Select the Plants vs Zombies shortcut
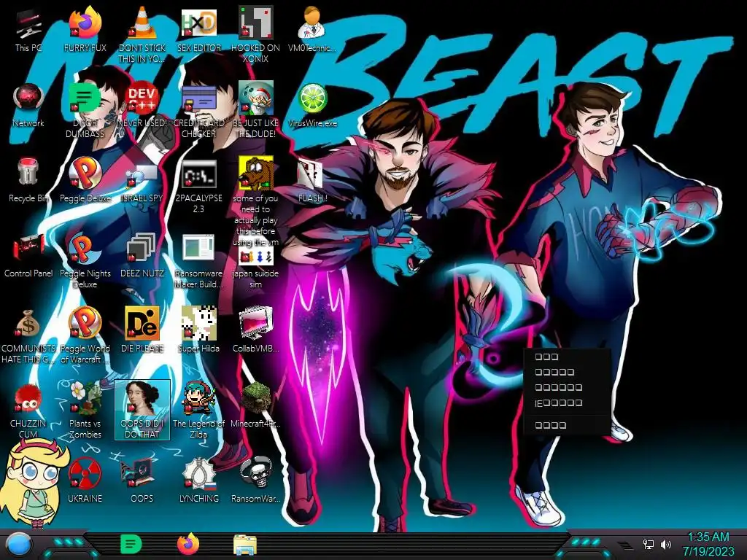Screen dimensions: 747x560 coord(85,411)
